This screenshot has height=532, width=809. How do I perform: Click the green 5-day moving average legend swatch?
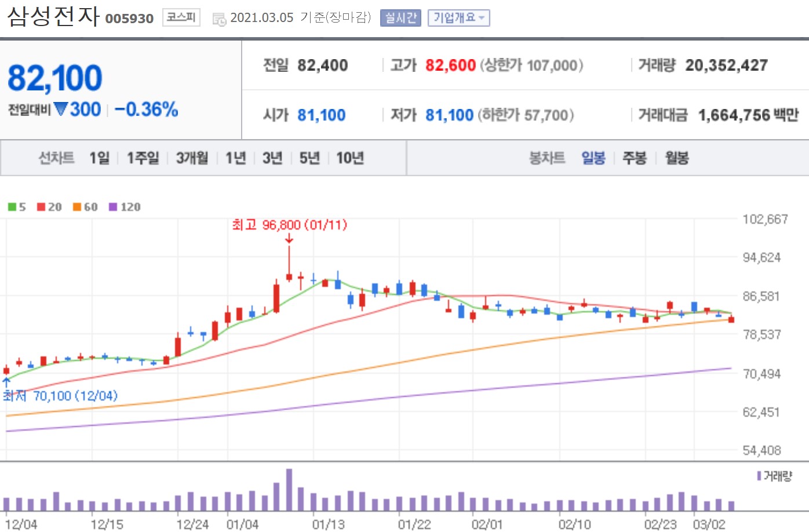tap(12, 207)
